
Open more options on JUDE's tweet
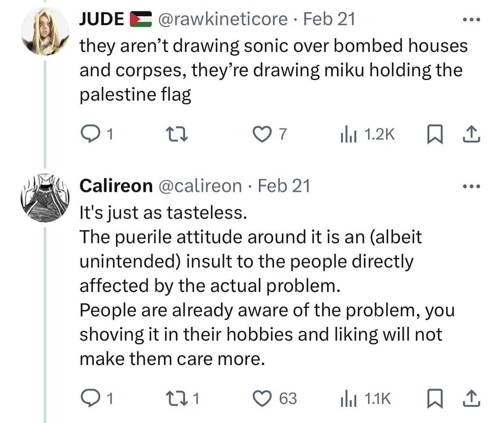click(x=472, y=19)
